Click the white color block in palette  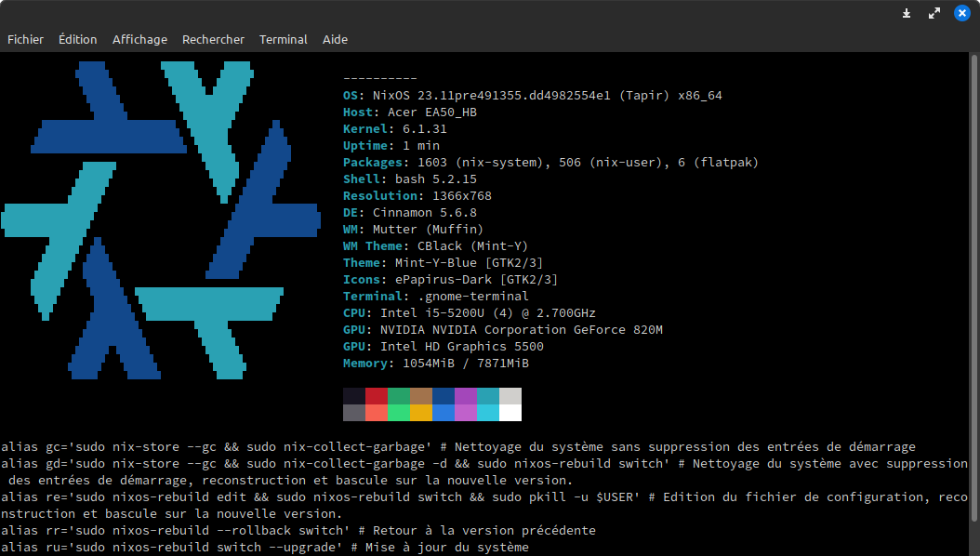tap(510, 413)
